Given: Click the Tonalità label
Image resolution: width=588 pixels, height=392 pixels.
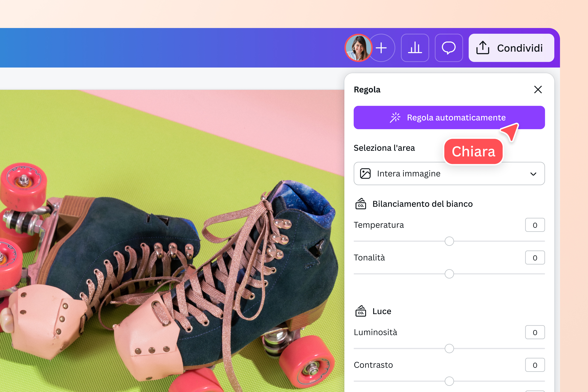Looking at the screenshot, I should click(369, 258).
